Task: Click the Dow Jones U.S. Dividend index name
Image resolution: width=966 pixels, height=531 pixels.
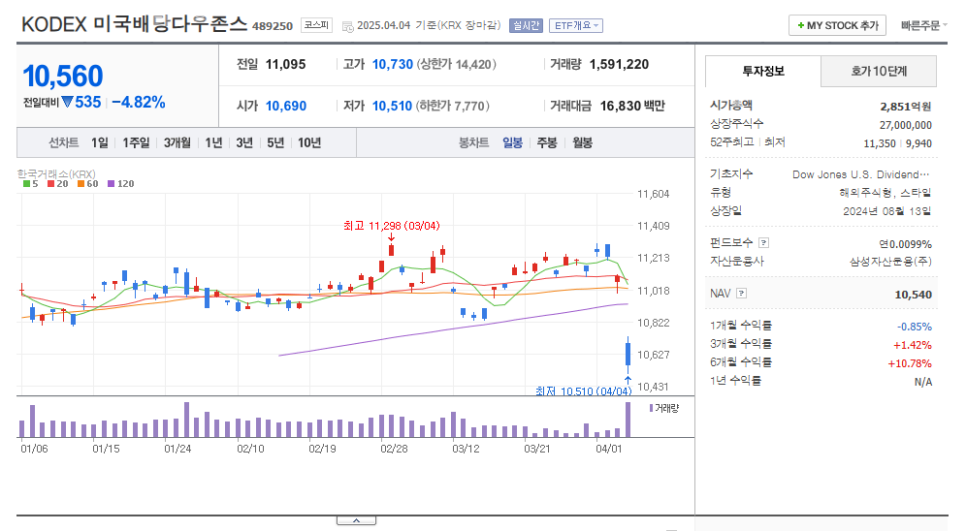Action: tap(861, 174)
